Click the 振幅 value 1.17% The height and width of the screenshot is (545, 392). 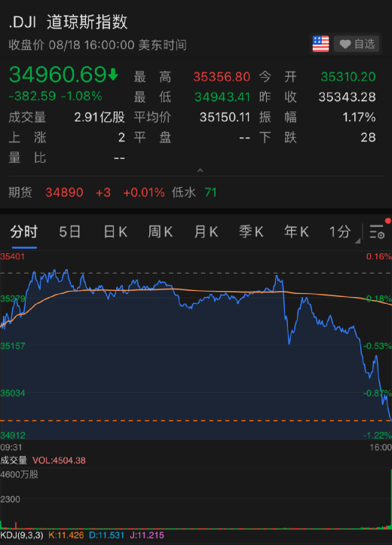(x=359, y=117)
